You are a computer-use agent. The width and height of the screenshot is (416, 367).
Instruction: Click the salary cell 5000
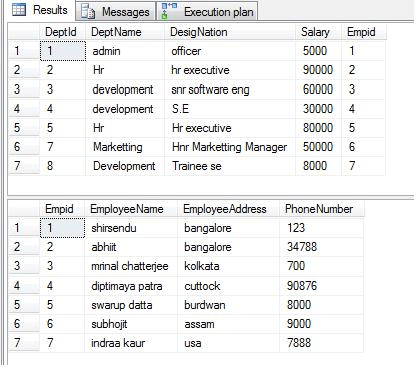coord(318,51)
